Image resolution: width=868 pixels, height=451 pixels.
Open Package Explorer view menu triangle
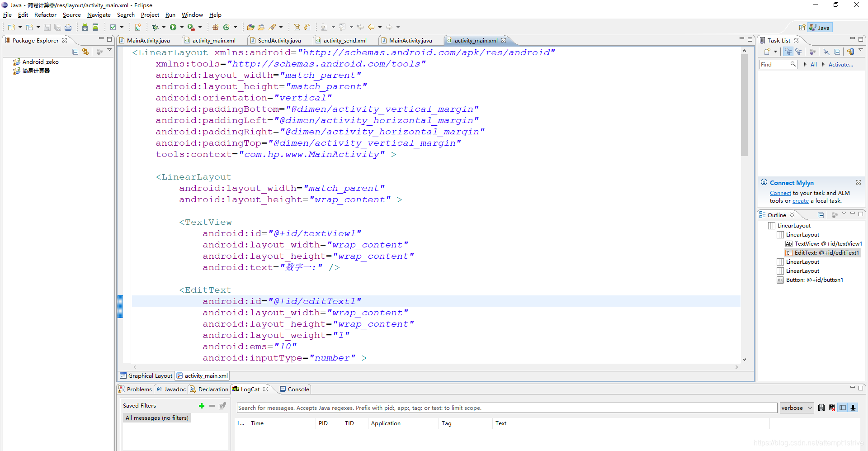point(109,50)
